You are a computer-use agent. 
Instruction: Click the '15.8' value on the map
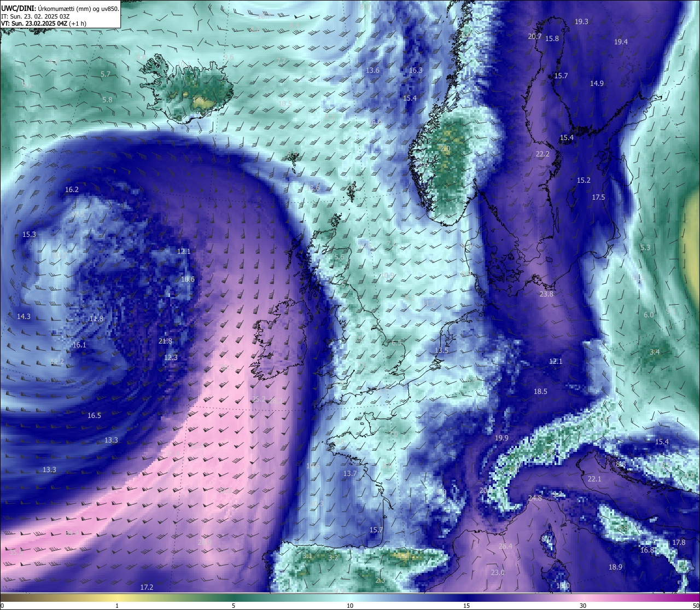(x=552, y=39)
